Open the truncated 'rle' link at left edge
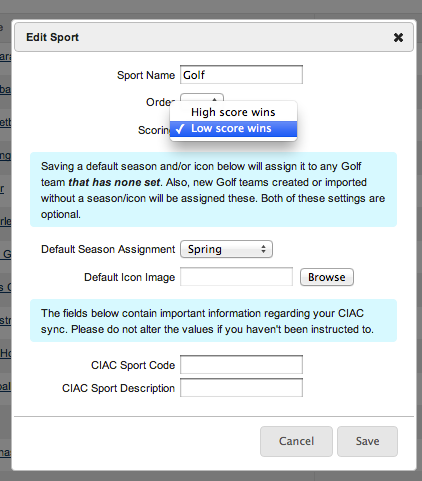The image size is (422, 481). [x=5, y=221]
